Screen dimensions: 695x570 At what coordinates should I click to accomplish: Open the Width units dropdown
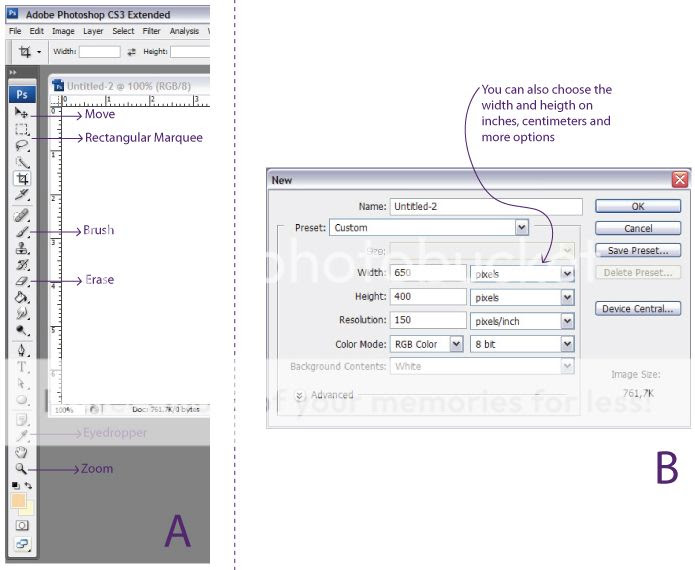click(x=522, y=274)
